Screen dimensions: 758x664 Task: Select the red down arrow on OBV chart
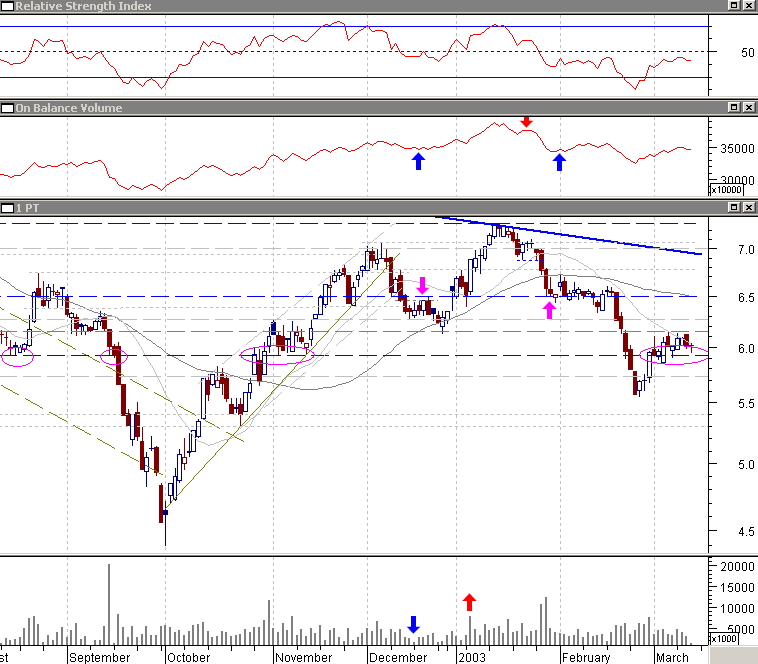click(x=526, y=122)
